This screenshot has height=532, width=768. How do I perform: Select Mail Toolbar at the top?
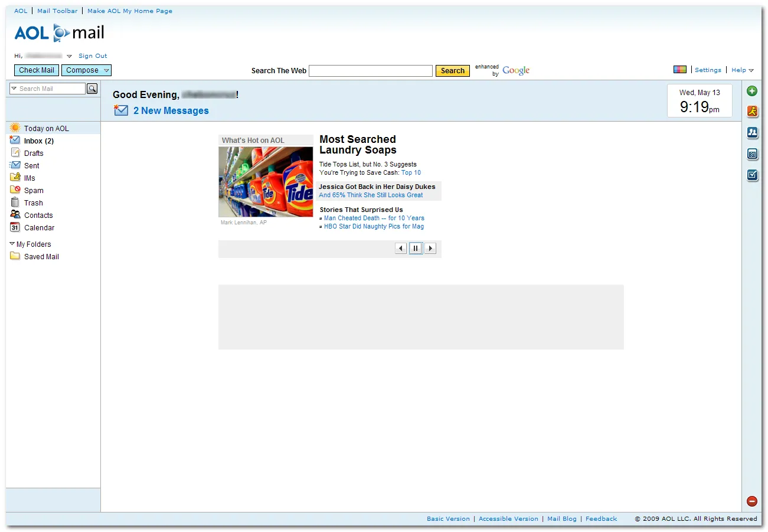tap(57, 11)
